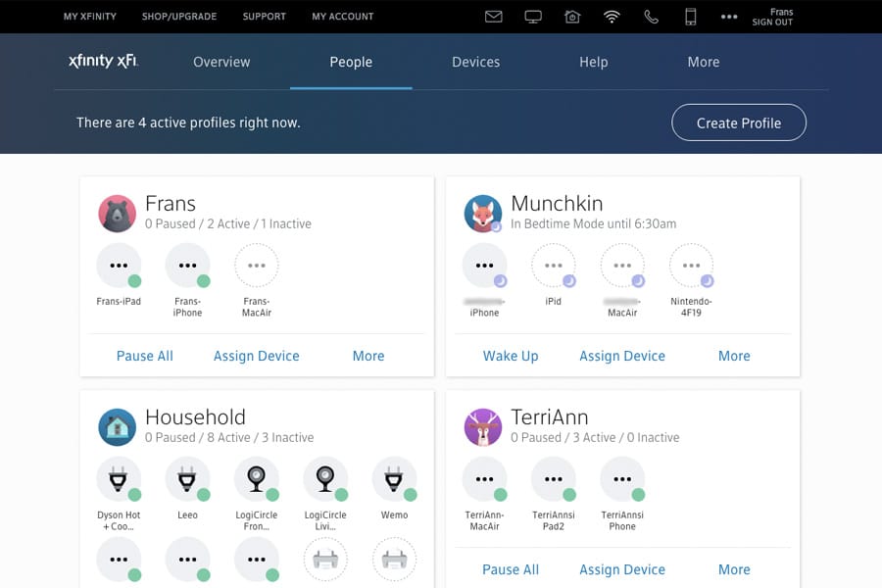This screenshot has width=882, height=588.
Task: Click the Munchkin profile name
Action: tap(557, 203)
